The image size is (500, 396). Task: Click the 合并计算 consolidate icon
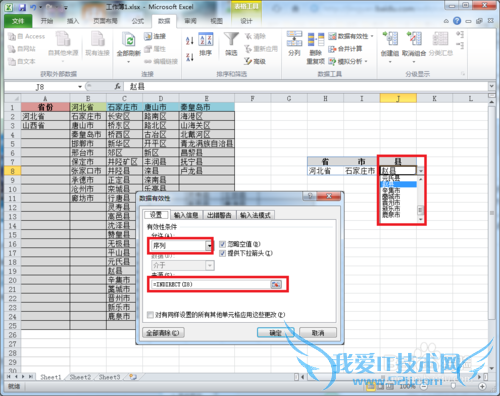[x=332, y=49]
